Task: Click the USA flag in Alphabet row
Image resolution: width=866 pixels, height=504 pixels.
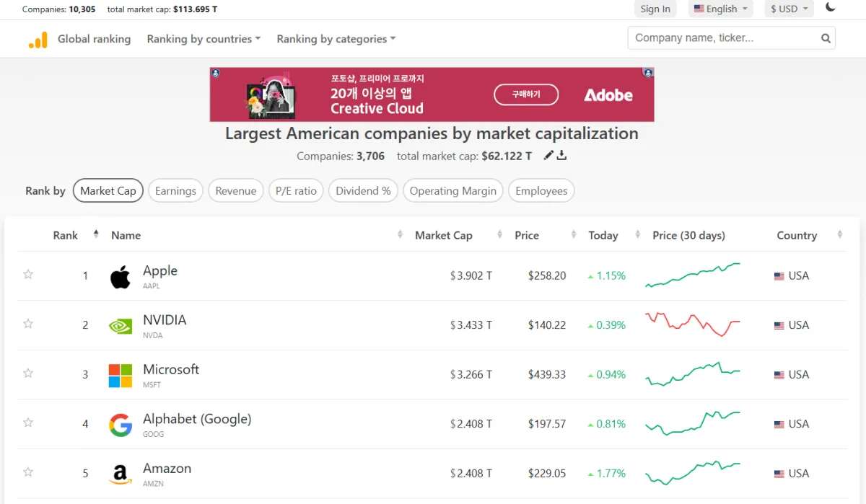Action: pos(779,425)
